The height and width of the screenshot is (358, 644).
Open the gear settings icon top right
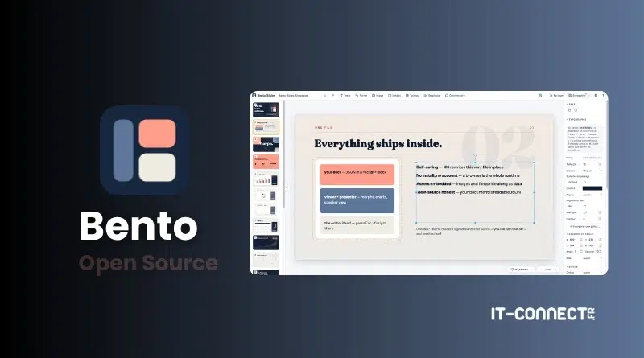[596, 95]
